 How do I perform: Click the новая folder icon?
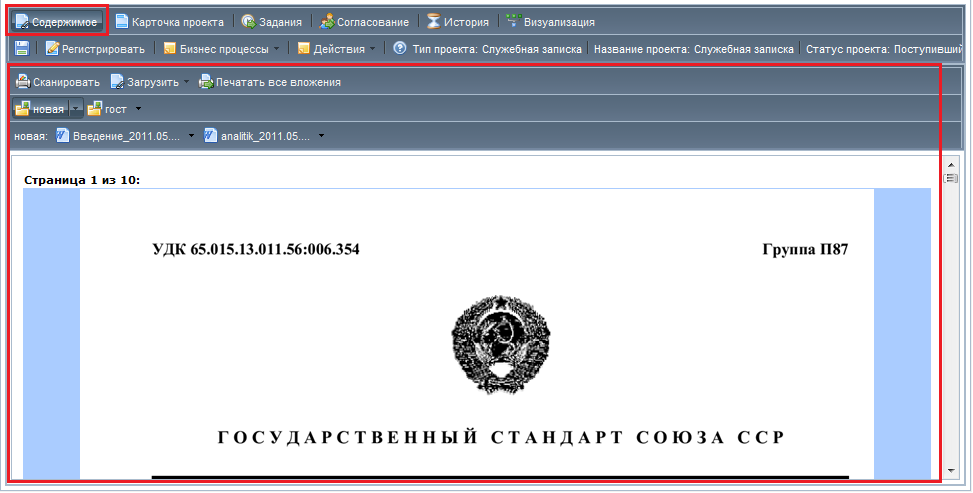tap(22, 109)
